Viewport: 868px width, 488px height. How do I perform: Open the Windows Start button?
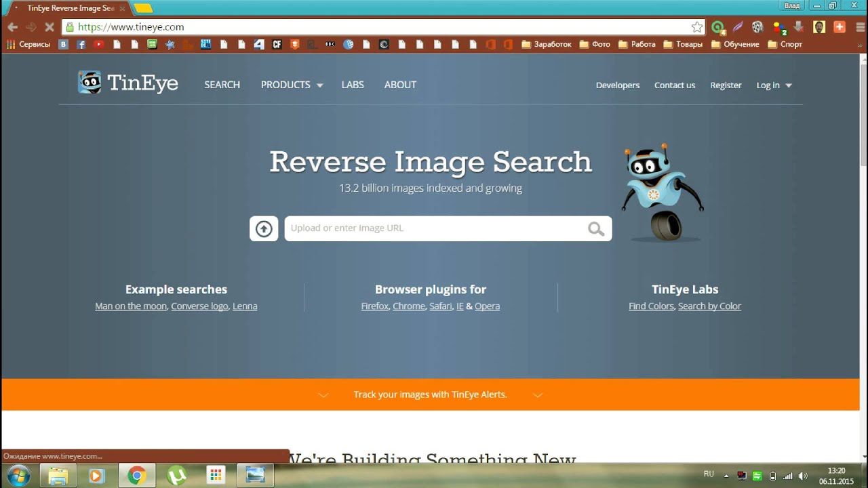pyautogui.click(x=18, y=476)
